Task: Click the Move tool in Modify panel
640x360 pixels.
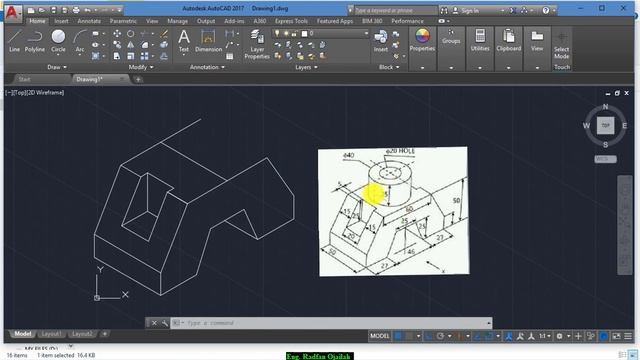Action: (117, 34)
